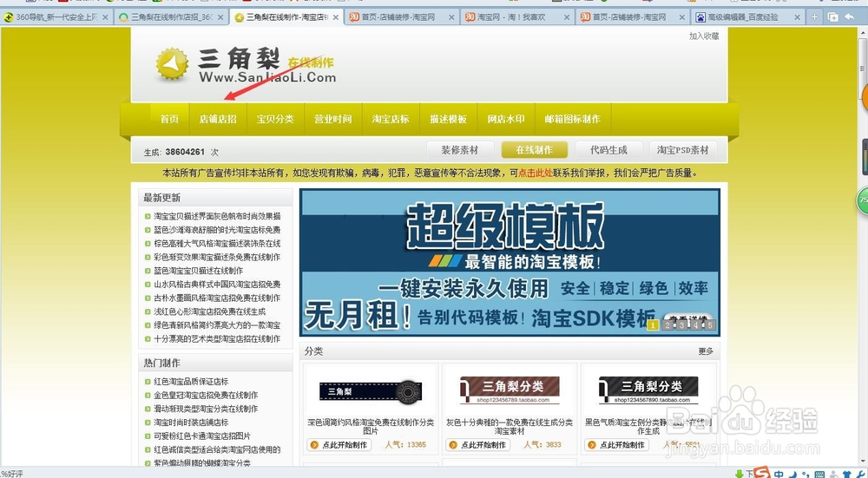Open the wrench settings icon in input bar
The height and width of the screenshot is (478, 868).
tap(861, 475)
